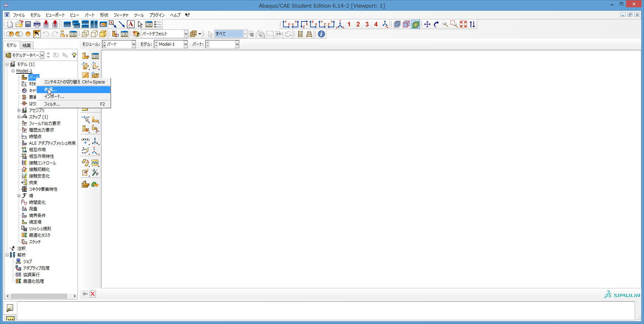Open the Module dropdown
Viewport: 644px width, 324px height.
(x=134, y=44)
